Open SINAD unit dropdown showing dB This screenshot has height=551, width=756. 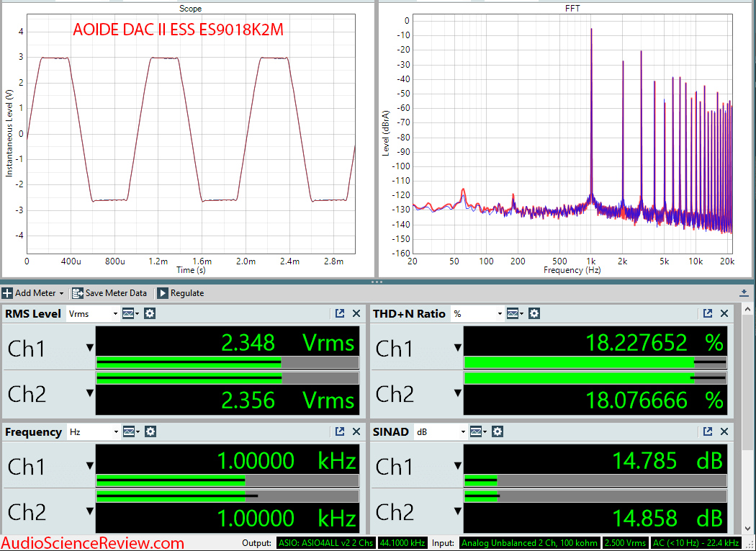click(441, 432)
